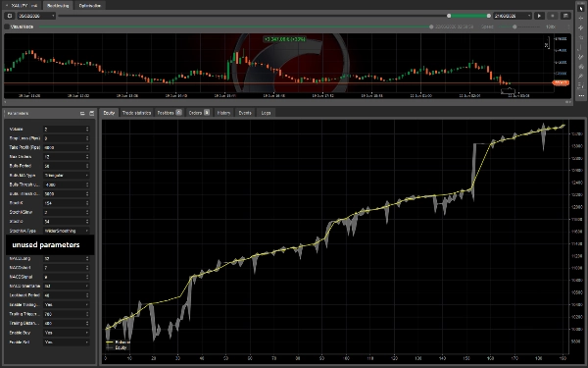Adjust the Max Orders stepper
The width and height of the screenshot is (588, 368).
pyautogui.click(x=87, y=157)
